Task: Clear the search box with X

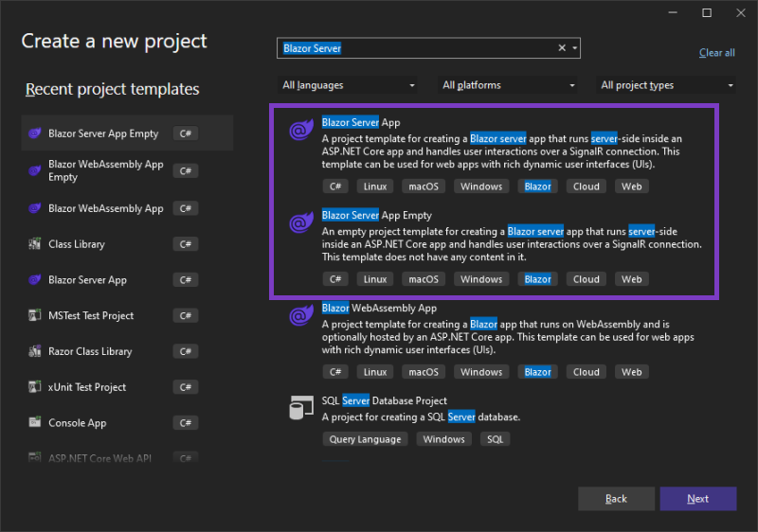Action: [x=562, y=47]
